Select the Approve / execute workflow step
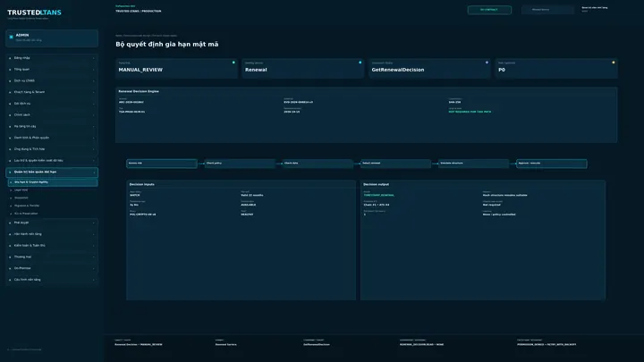 [x=552, y=164]
